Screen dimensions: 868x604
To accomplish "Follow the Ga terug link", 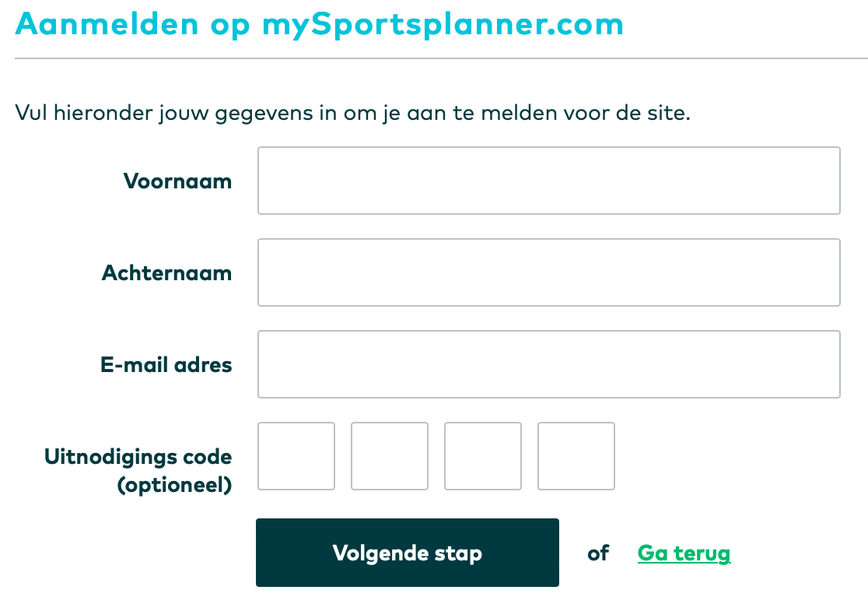I will (684, 553).
